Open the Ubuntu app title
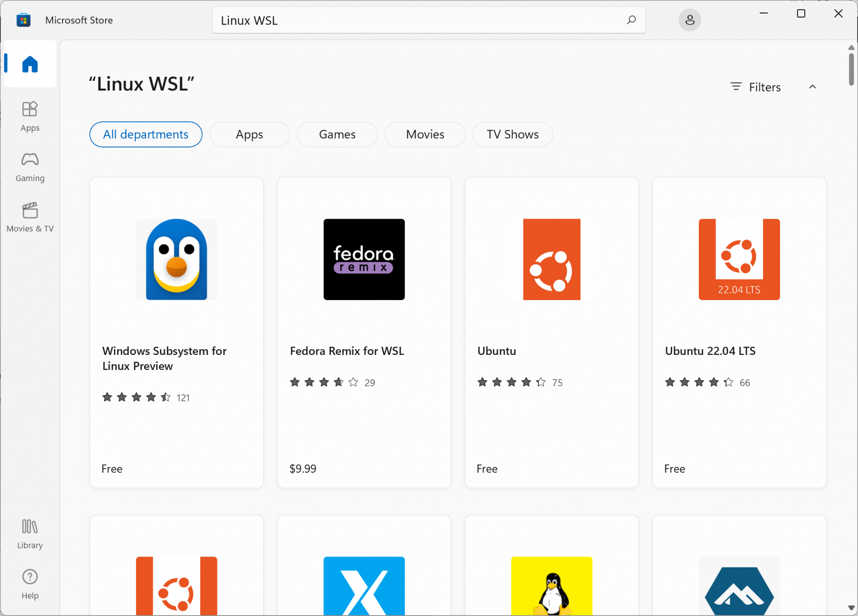This screenshot has width=858, height=616. pos(496,351)
